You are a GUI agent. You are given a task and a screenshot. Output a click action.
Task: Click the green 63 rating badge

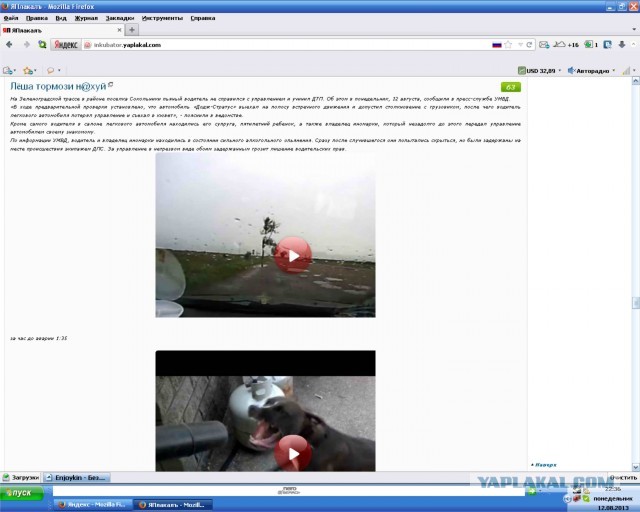(x=511, y=87)
